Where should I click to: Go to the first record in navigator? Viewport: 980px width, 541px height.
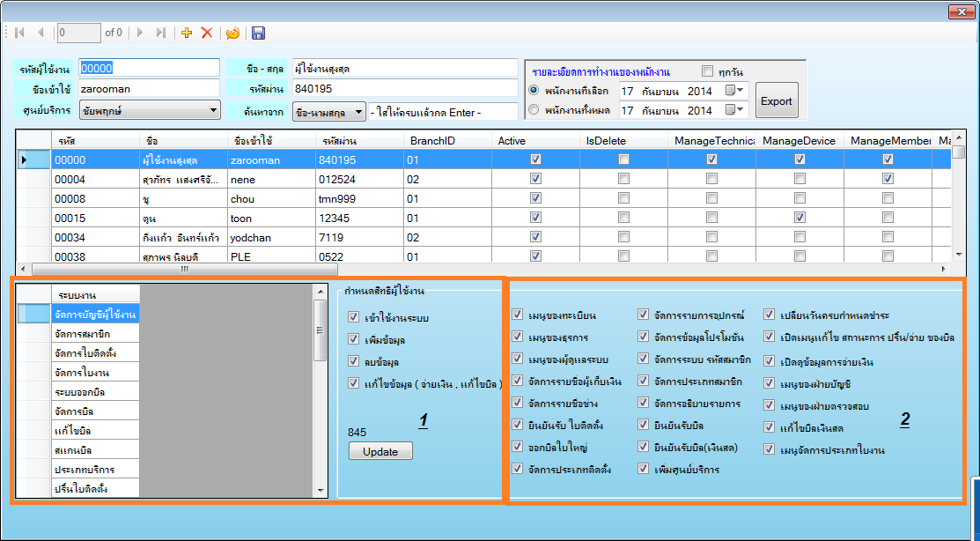click(x=19, y=33)
